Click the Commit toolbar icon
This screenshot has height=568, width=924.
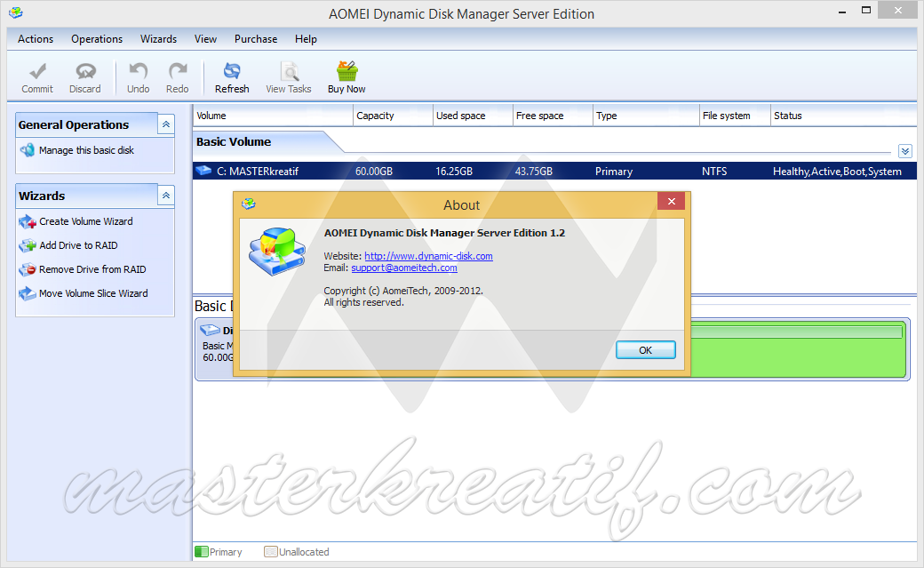[x=37, y=71]
